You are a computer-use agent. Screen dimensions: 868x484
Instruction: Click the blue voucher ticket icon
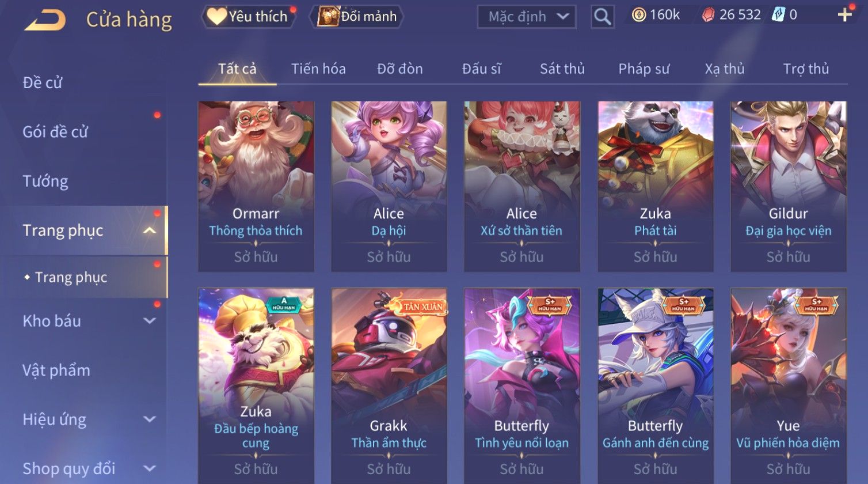[x=778, y=15]
